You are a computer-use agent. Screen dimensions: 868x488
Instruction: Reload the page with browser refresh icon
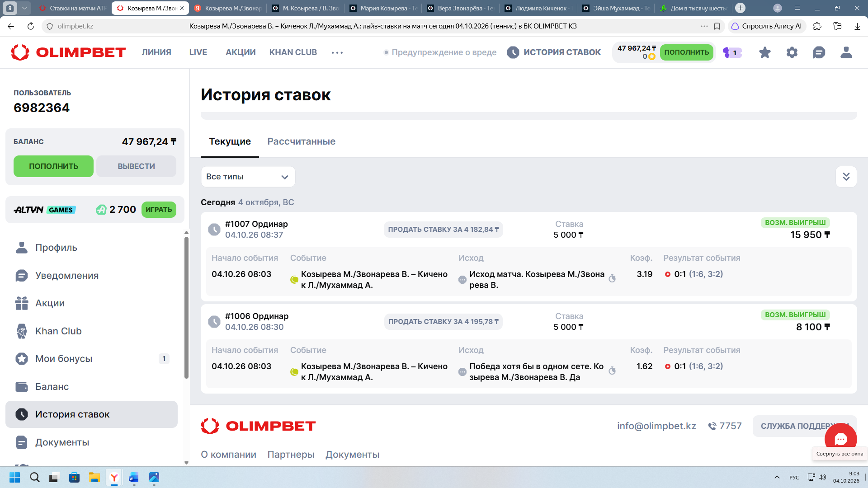coord(30,26)
